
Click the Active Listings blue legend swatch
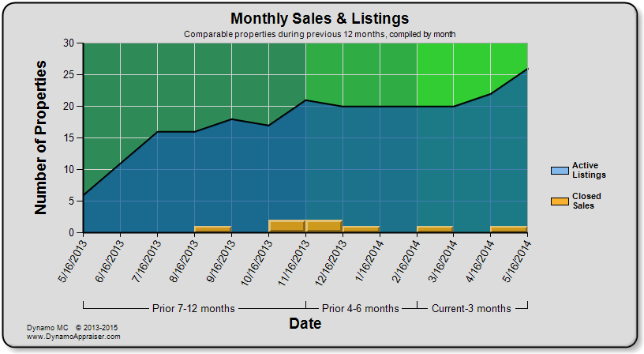[x=560, y=171]
